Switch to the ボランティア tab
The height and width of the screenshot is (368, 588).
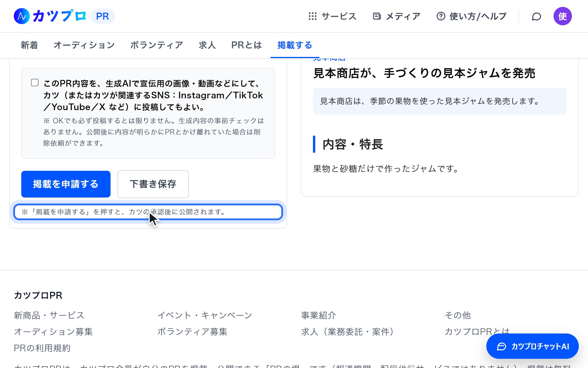click(156, 45)
